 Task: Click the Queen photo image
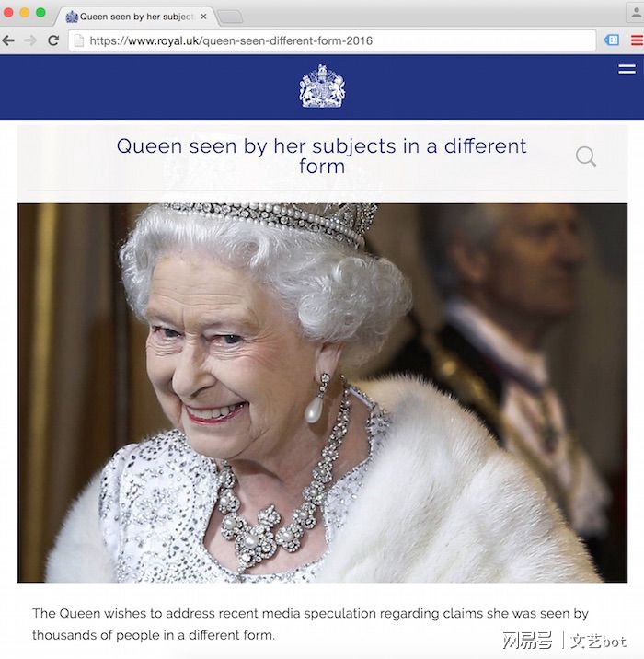pos(322,393)
